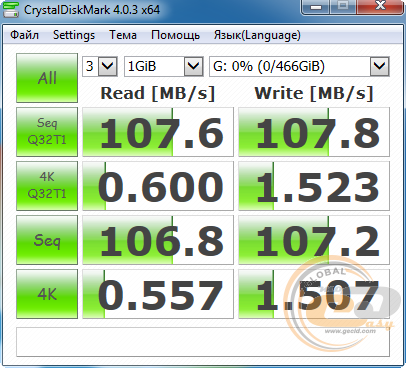Run all benchmarks with the All button
Viewport: 406px width, 368px height.
[x=47, y=78]
